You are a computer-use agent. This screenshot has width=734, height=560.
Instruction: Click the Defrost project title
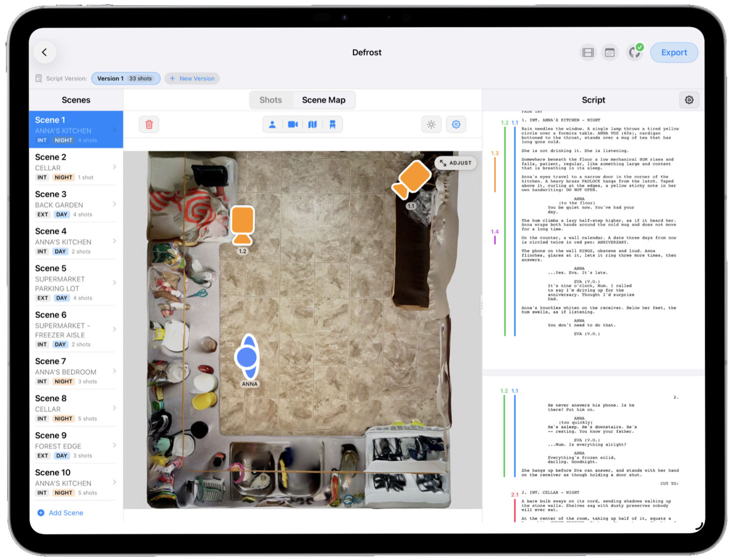[367, 52]
